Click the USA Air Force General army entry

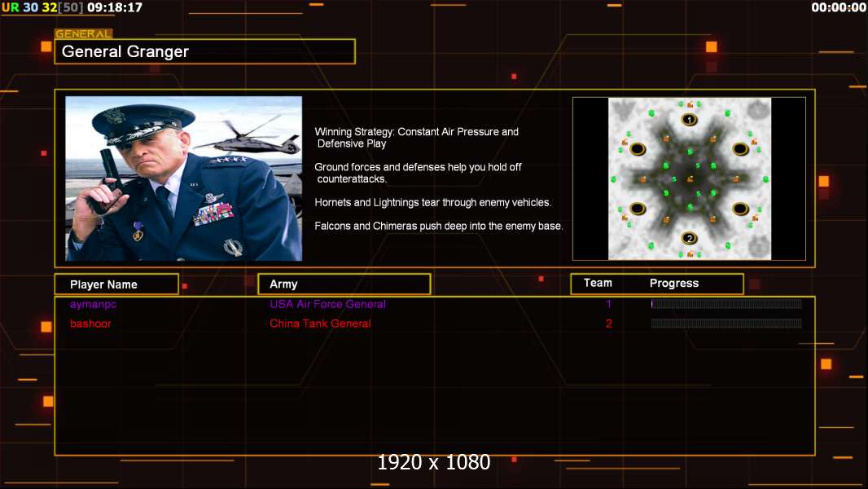(x=327, y=304)
